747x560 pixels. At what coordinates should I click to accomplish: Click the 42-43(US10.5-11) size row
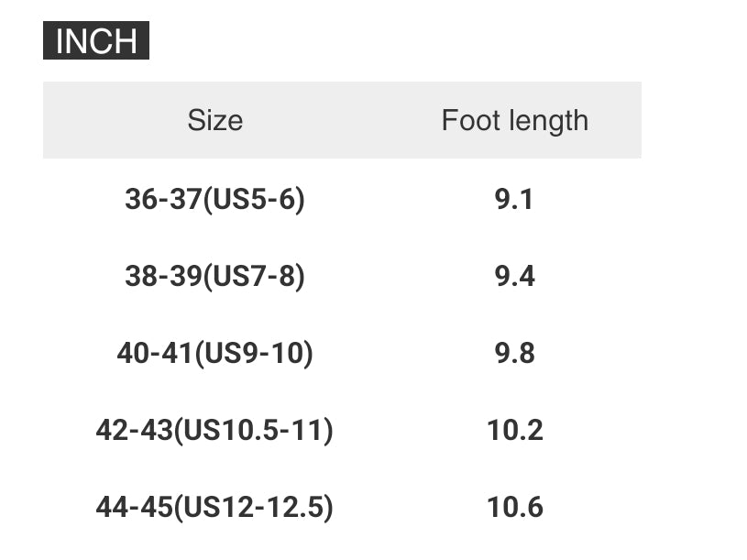coord(214,430)
